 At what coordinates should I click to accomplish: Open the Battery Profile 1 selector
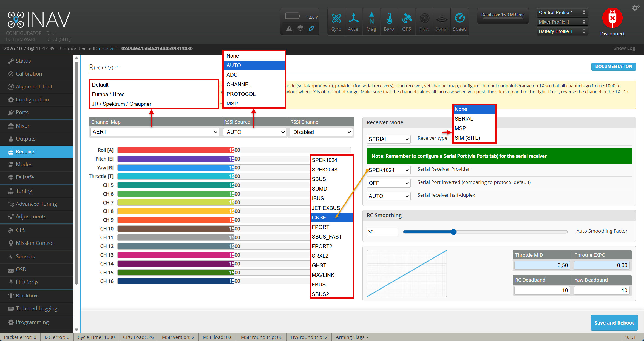(x=562, y=31)
